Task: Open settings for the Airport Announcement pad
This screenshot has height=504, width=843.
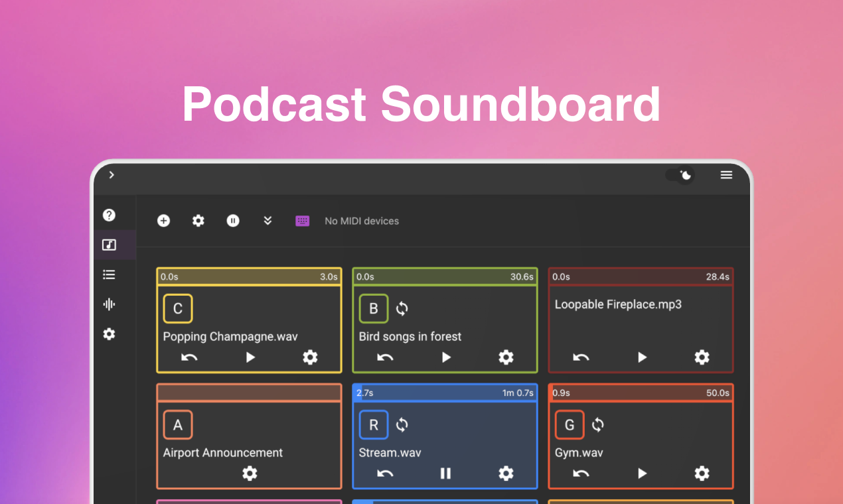Action: pyautogui.click(x=249, y=473)
